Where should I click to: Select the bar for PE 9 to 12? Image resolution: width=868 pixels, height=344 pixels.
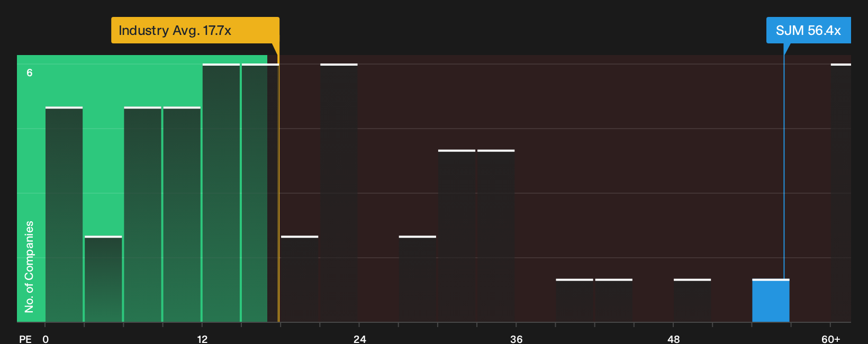coord(182,214)
